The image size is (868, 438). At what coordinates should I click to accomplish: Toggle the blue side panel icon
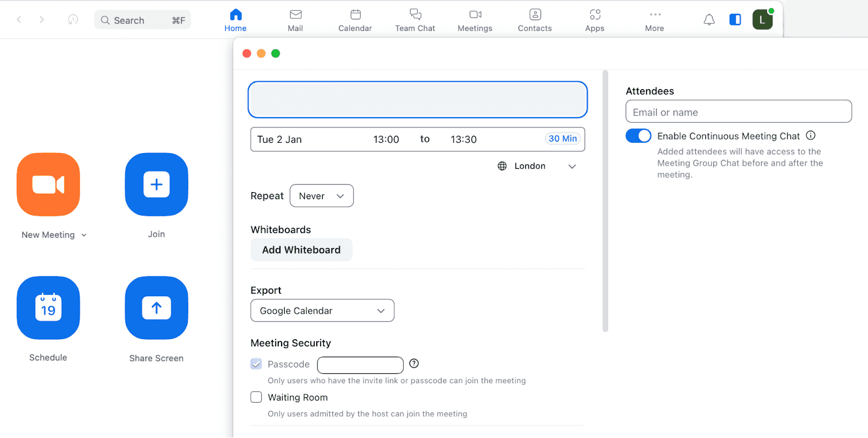(x=735, y=20)
